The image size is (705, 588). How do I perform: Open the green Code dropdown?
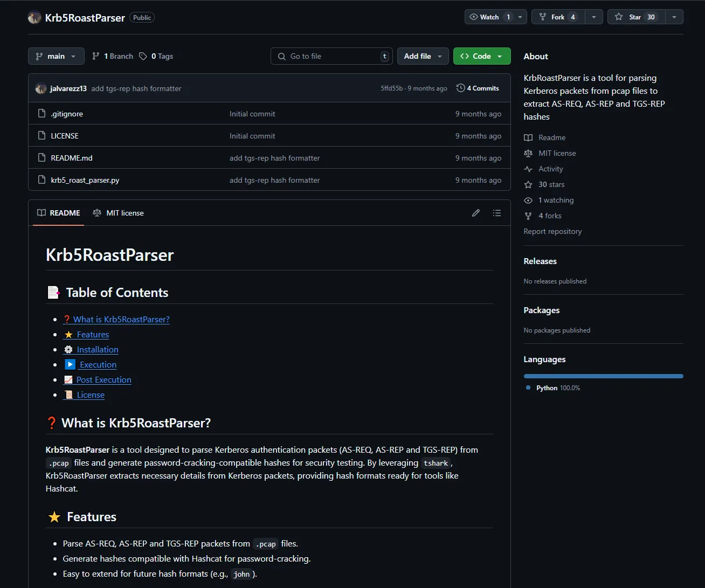pyautogui.click(x=481, y=56)
